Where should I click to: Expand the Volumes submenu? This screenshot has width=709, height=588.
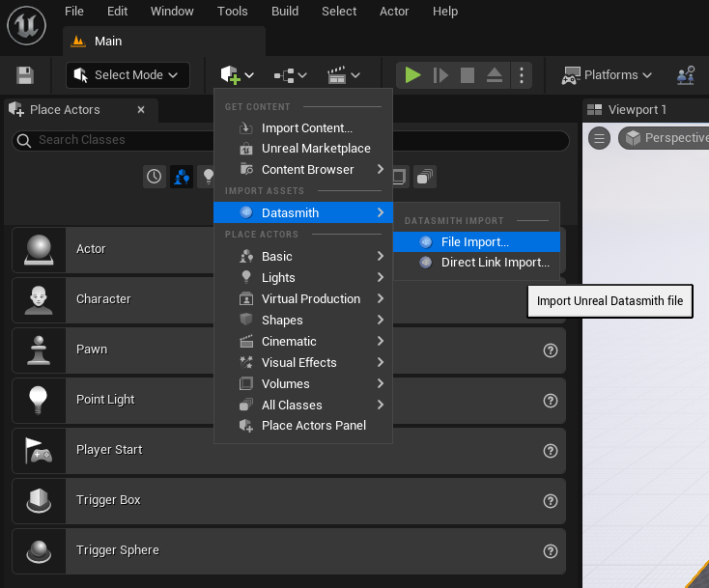(x=303, y=384)
